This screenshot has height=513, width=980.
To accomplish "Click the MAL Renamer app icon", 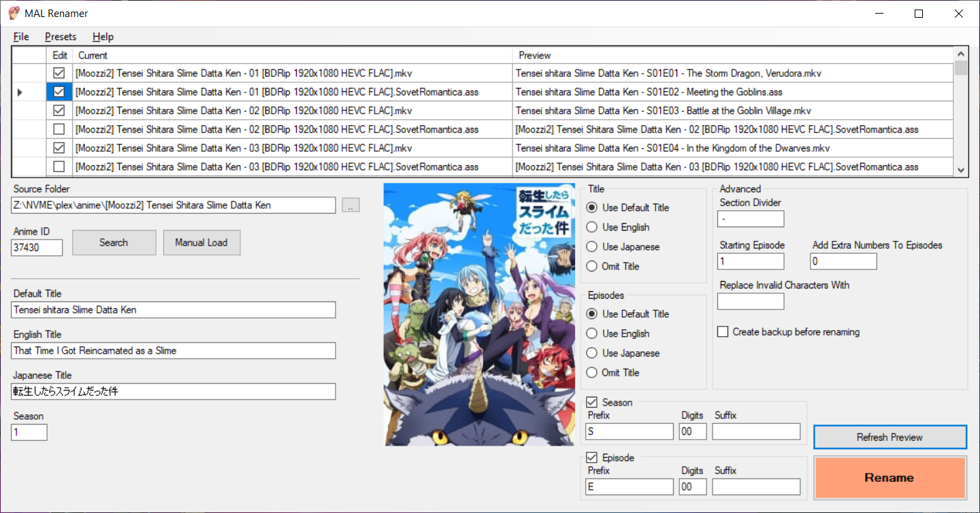I will [x=13, y=13].
